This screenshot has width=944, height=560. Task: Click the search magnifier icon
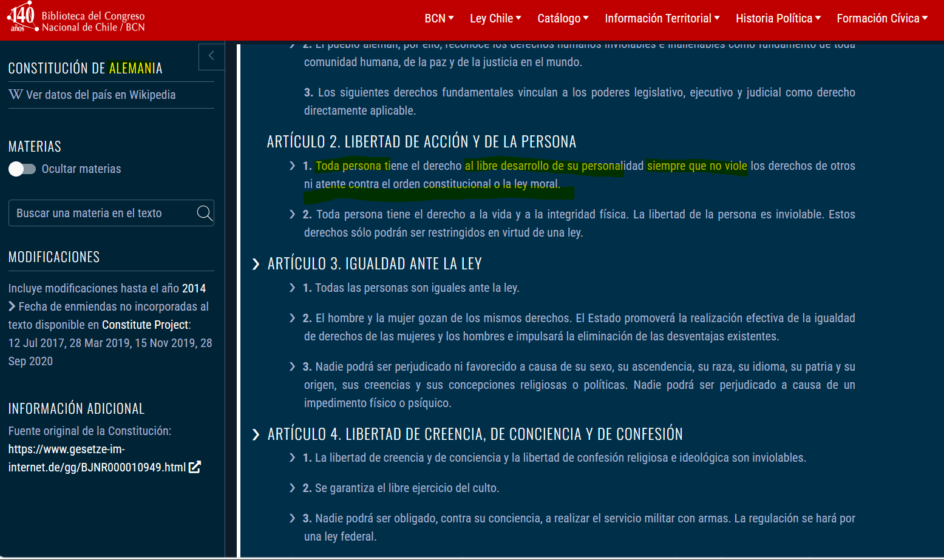tap(205, 213)
